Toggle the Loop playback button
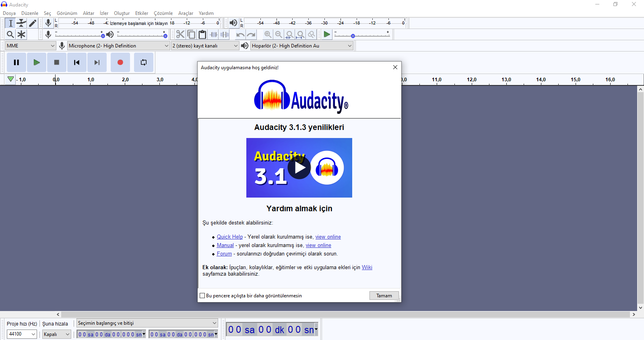644x340 pixels. pos(144,62)
